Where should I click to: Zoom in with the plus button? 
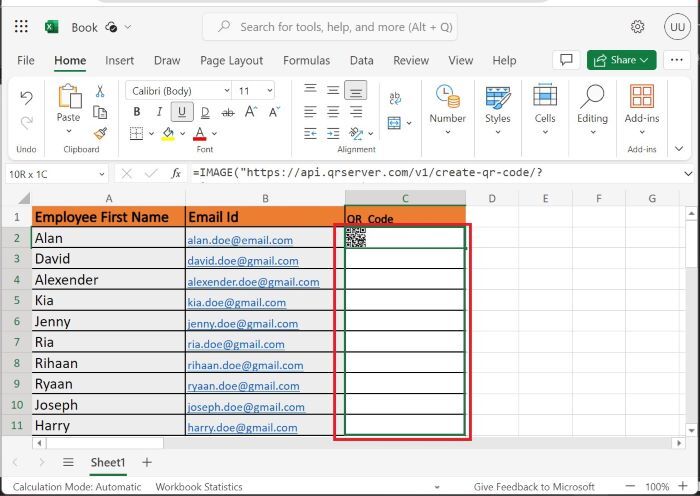(683, 486)
